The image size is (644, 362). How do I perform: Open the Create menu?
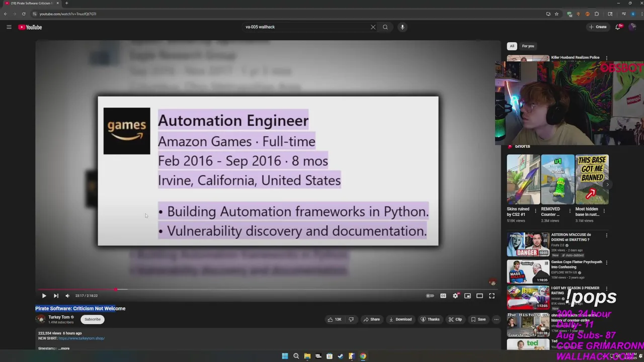[598, 27]
